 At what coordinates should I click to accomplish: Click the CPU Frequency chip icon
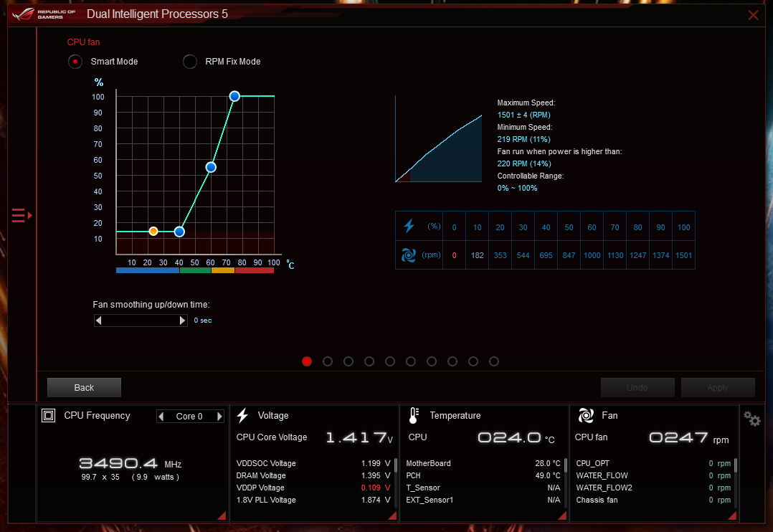[48, 416]
